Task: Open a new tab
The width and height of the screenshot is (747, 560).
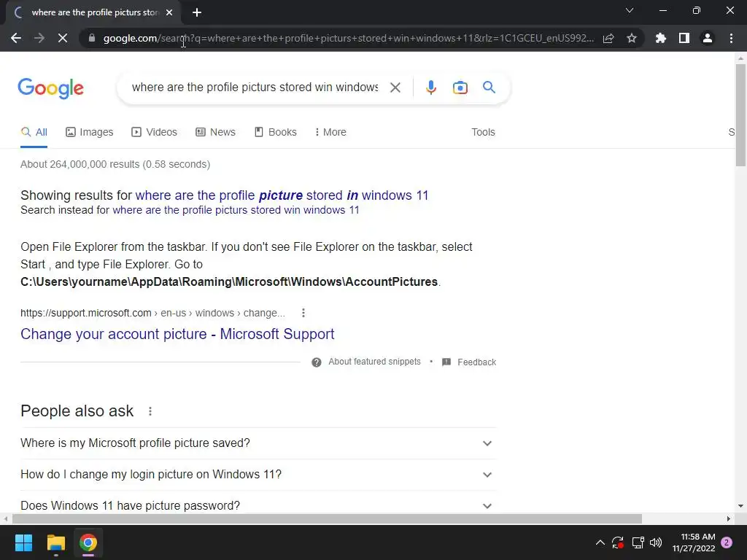Action: [x=197, y=12]
